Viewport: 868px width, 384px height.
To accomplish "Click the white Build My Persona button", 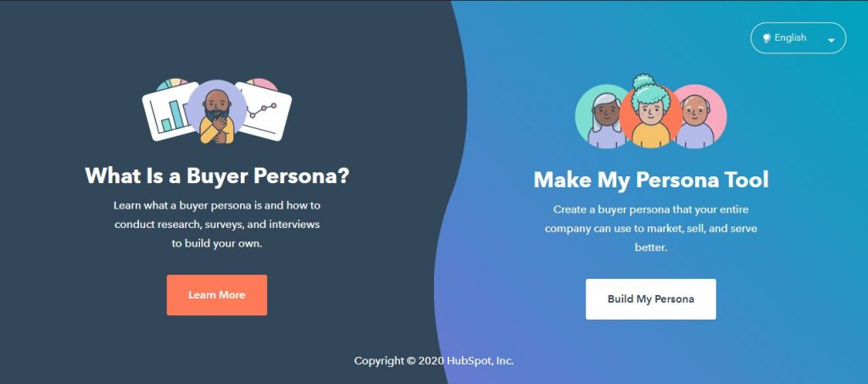I will click(x=650, y=299).
